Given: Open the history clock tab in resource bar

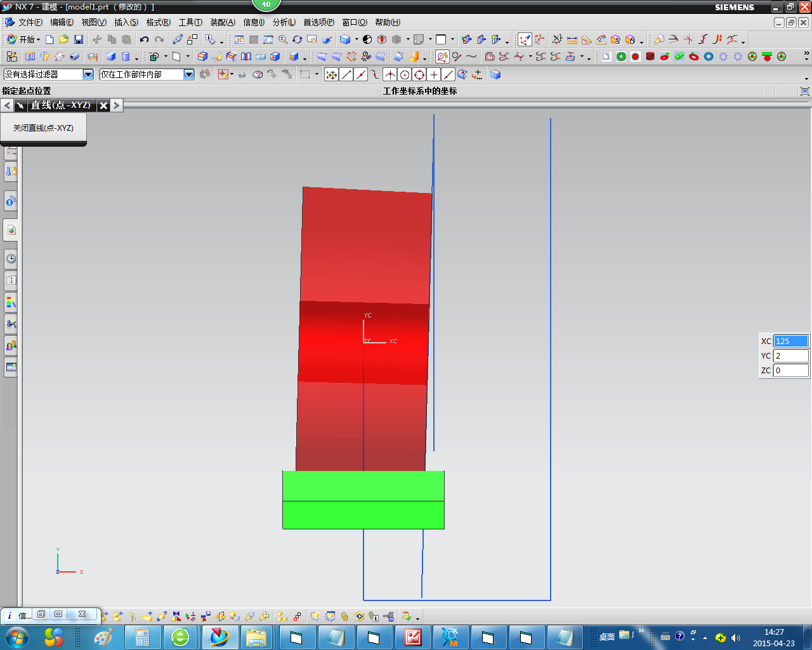Looking at the screenshot, I should coord(11,258).
